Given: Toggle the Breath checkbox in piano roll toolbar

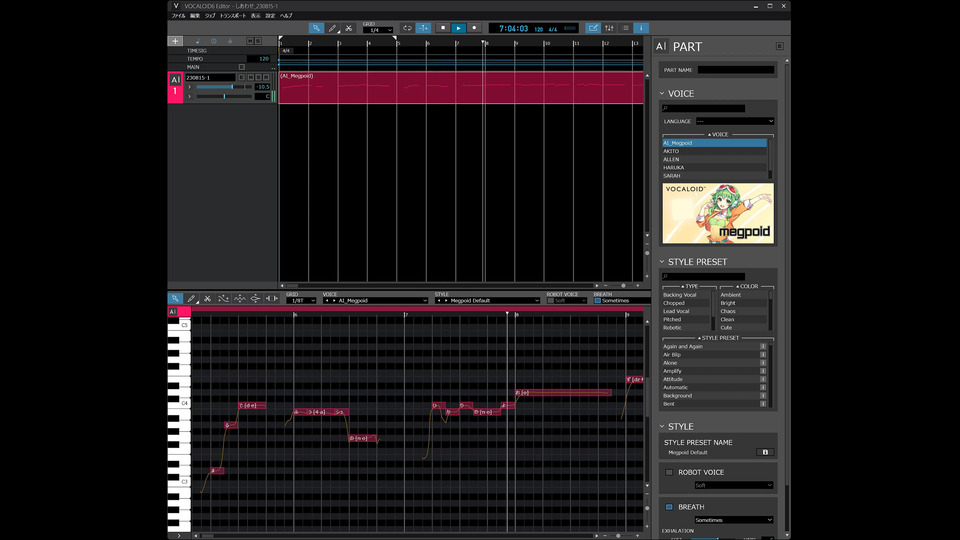Looking at the screenshot, I should tap(597, 300).
